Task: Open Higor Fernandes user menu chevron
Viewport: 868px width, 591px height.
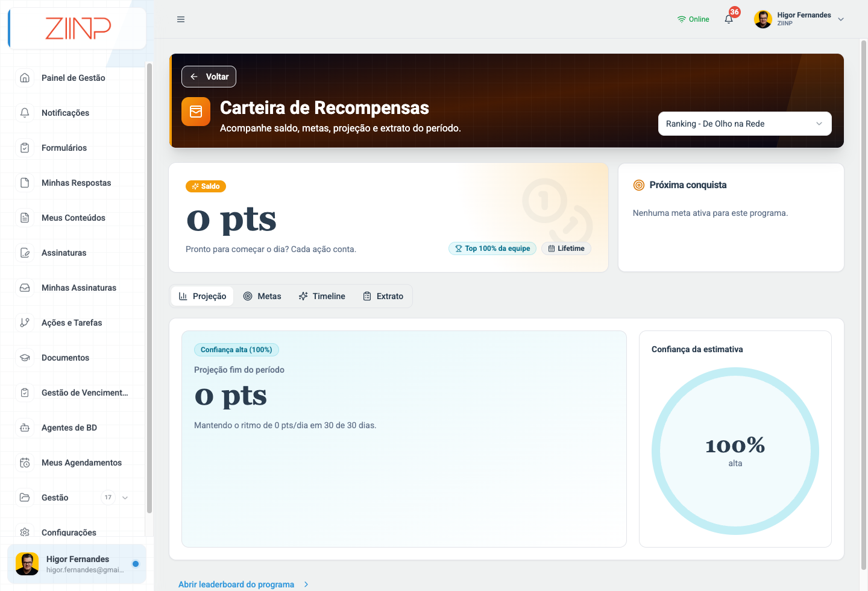Action: [x=841, y=19]
